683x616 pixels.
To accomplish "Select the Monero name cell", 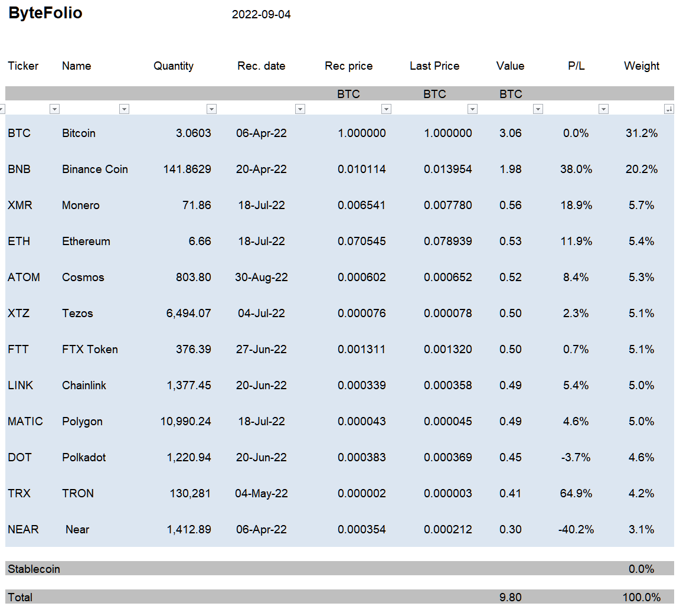I will coord(81,205).
